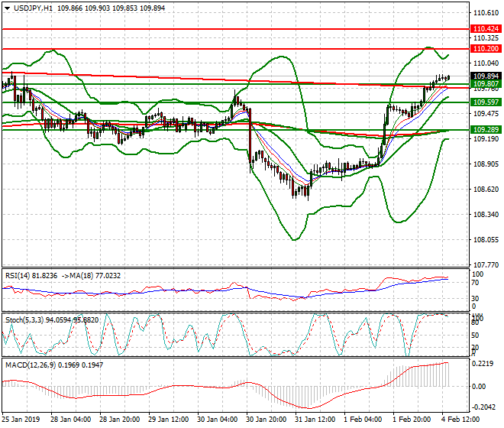
Task: Select the green 109.597 support price tag
Action: tap(486, 102)
